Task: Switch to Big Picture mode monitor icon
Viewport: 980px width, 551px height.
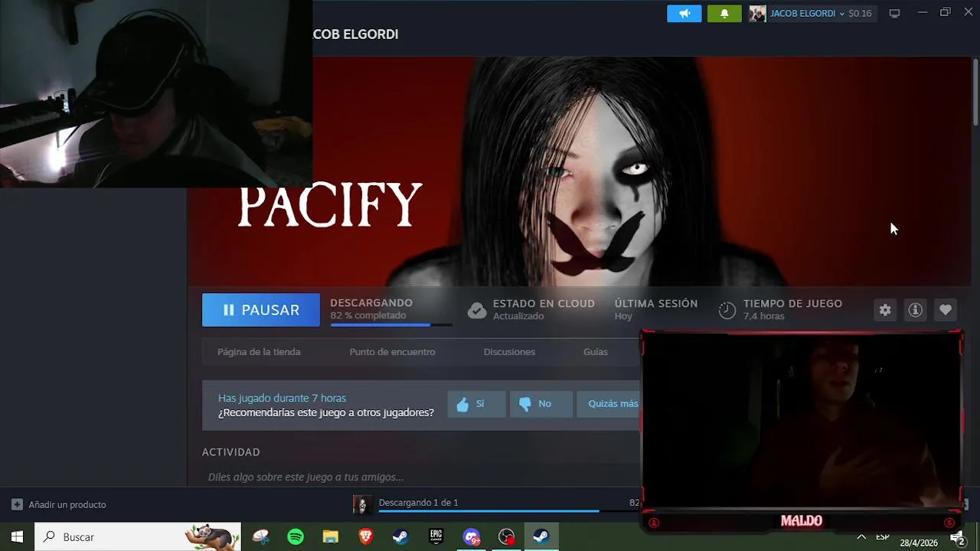Action: pyautogui.click(x=894, y=13)
